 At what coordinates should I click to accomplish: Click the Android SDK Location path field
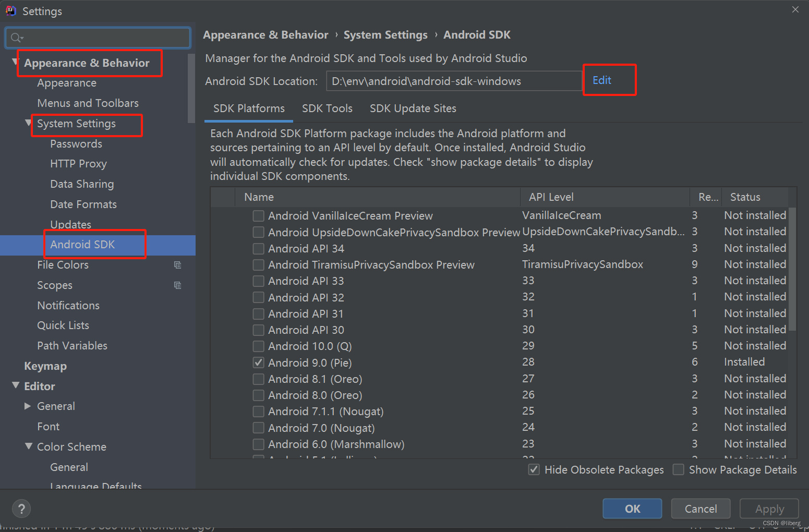pos(454,81)
